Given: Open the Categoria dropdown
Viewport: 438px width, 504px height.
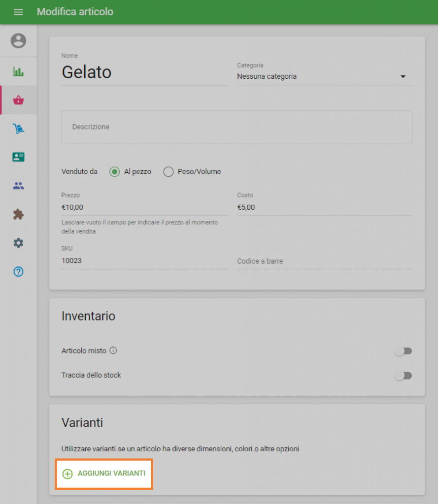Looking at the screenshot, I should [x=403, y=76].
